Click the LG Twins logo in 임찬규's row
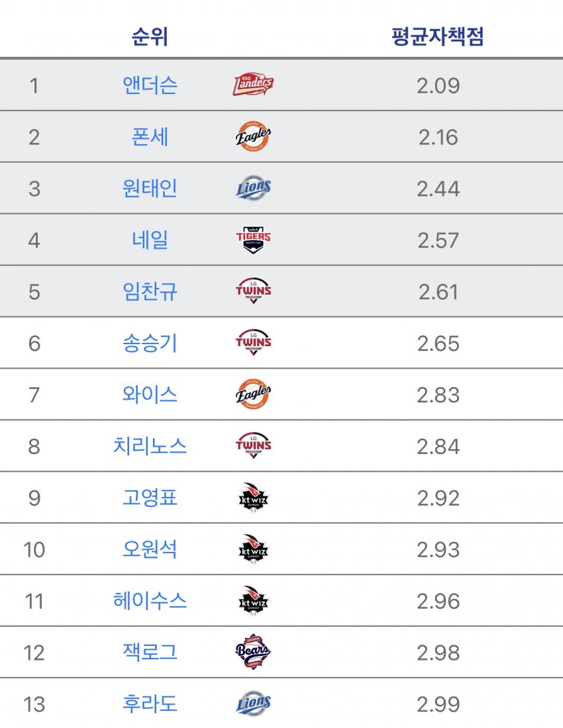Viewport: 563px width, 728px height. coord(253,292)
